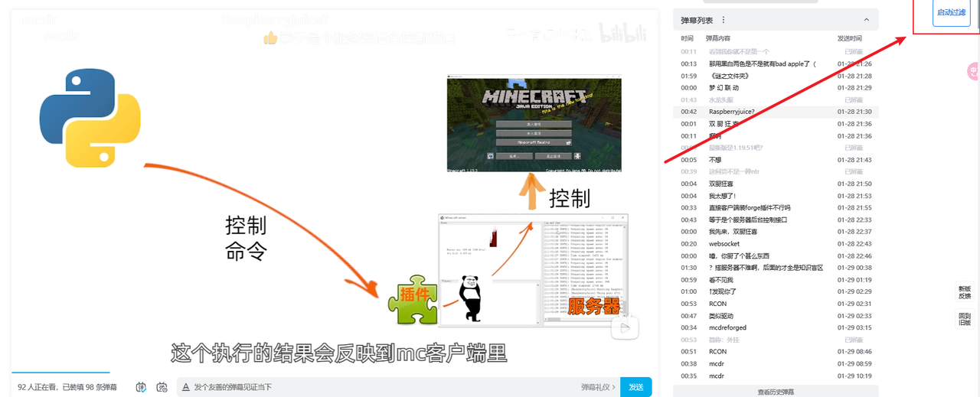Select the danmaku containing bad apple
This screenshot has width=980, height=397.
(x=776, y=63)
